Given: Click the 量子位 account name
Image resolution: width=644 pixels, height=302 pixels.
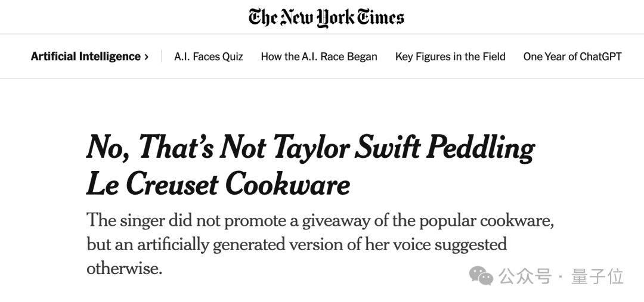Looking at the screenshot, I should 597,276.
